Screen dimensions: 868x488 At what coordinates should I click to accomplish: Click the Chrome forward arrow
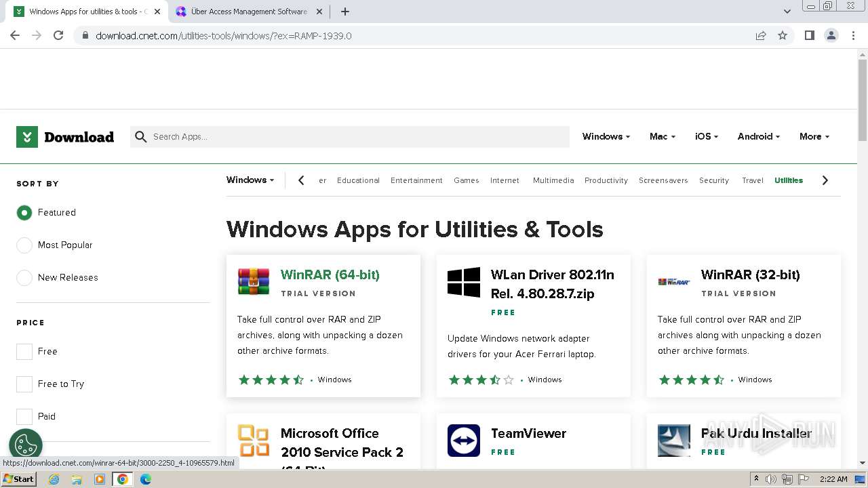click(x=37, y=35)
